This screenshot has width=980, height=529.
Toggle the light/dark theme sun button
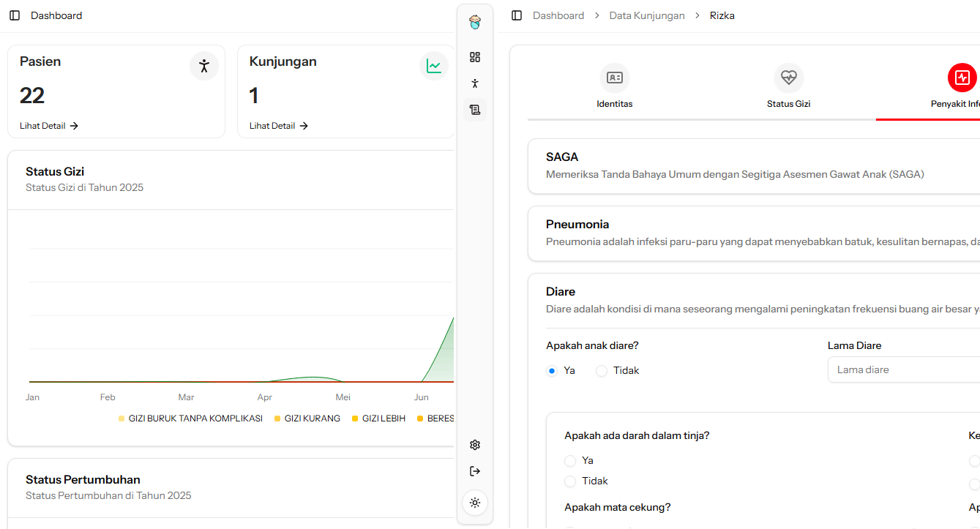[475, 503]
